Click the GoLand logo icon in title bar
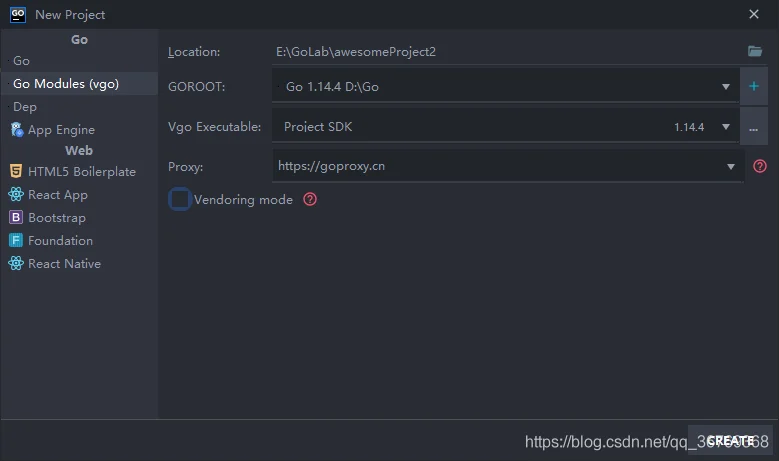This screenshot has width=779, height=461. pyautogui.click(x=18, y=14)
